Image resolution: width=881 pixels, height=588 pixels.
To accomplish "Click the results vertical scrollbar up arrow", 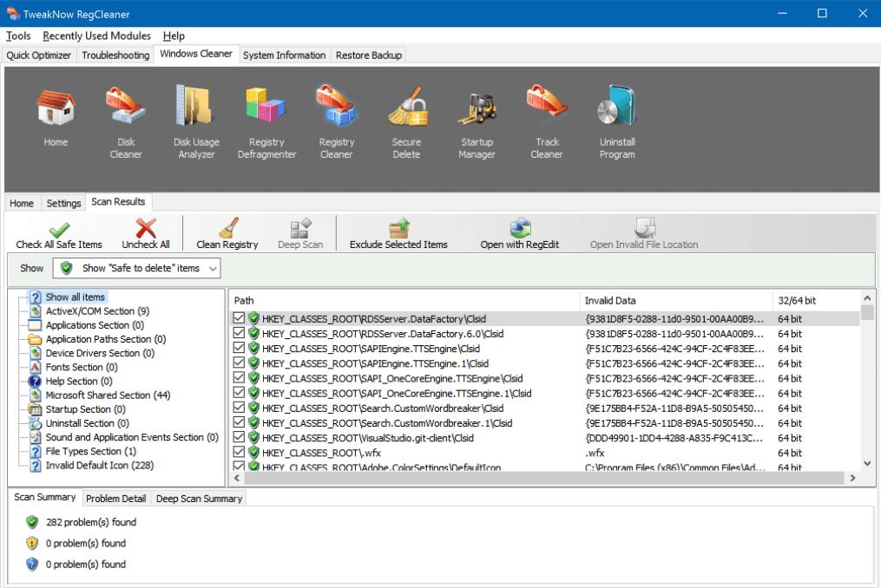I will (867, 298).
